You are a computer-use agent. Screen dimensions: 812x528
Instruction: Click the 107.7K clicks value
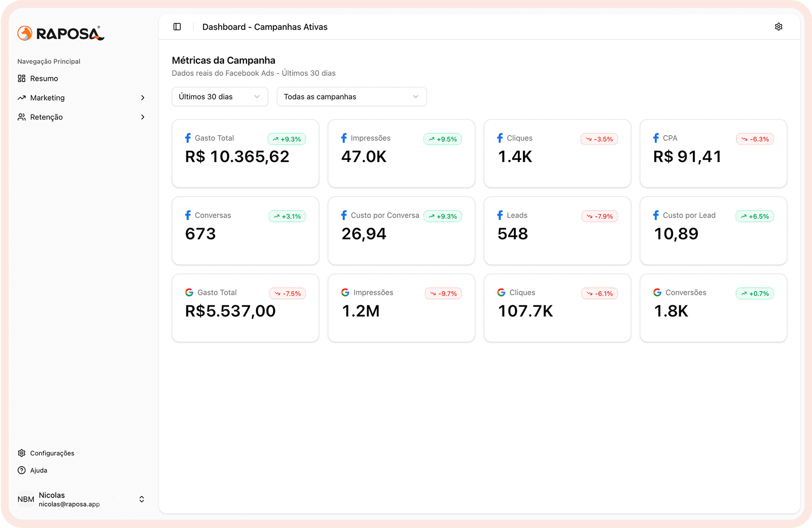click(x=525, y=311)
